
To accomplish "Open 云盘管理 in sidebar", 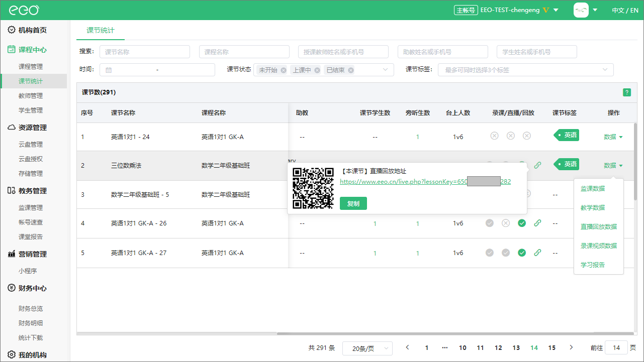I will [31, 144].
